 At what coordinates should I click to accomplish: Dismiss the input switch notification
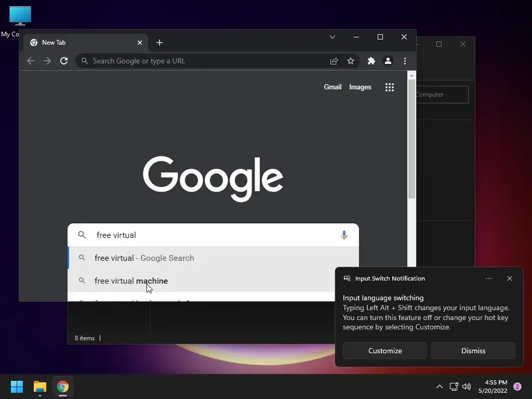click(473, 351)
